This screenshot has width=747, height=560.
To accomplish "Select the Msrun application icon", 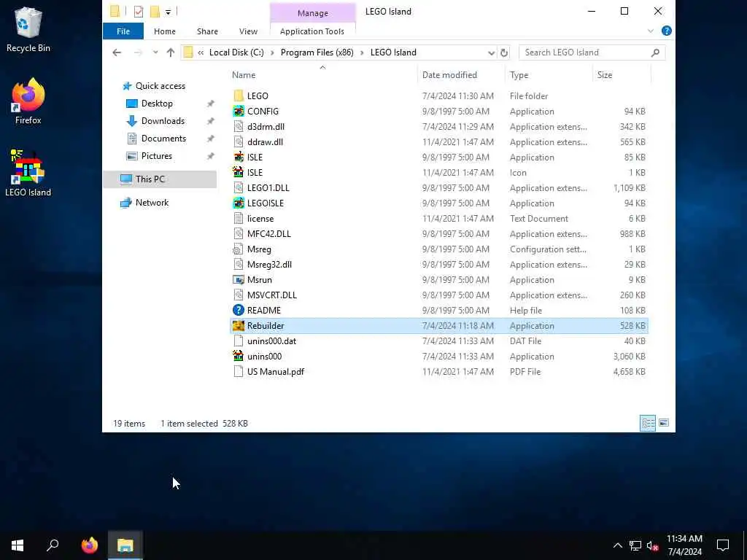I will click(239, 279).
